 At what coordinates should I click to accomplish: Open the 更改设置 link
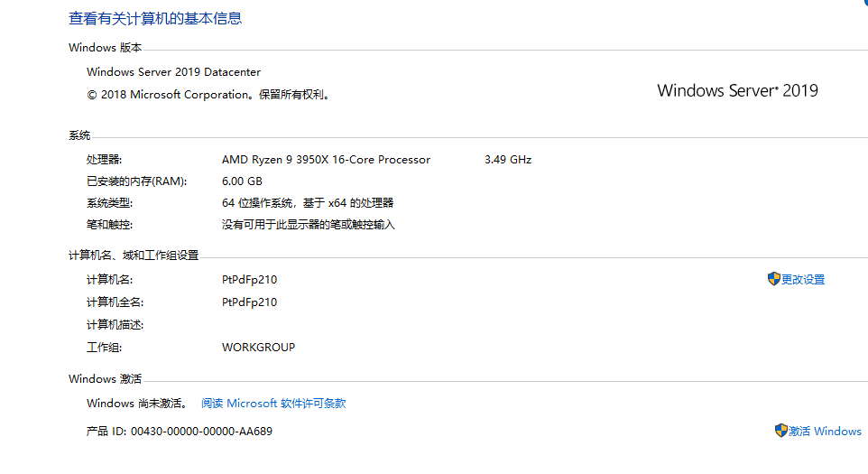(x=803, y=280)
